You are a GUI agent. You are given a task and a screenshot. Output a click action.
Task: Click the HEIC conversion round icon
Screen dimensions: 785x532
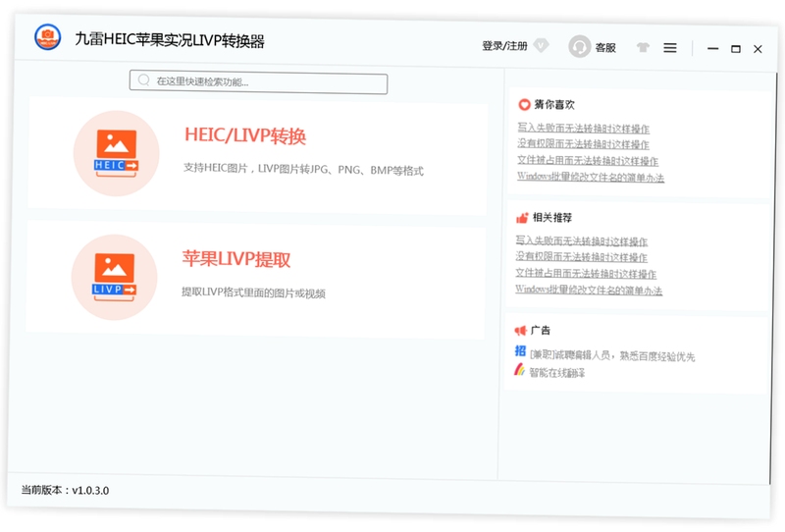pos(116,153)
